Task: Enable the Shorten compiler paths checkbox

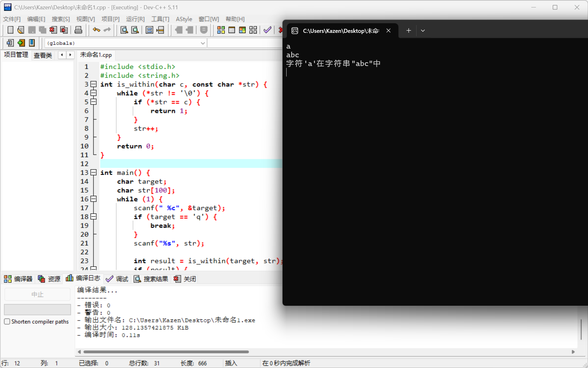Action: pos(7,322)
